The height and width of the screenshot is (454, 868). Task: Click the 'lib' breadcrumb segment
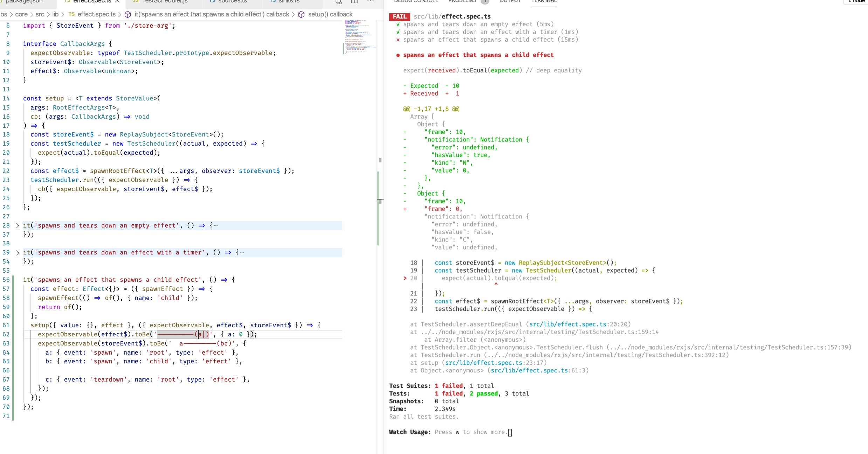55,14
